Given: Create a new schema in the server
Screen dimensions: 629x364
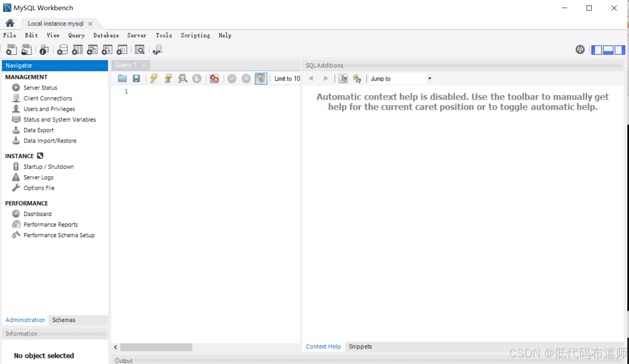Looking at the screenshot, I should (62, 50).
